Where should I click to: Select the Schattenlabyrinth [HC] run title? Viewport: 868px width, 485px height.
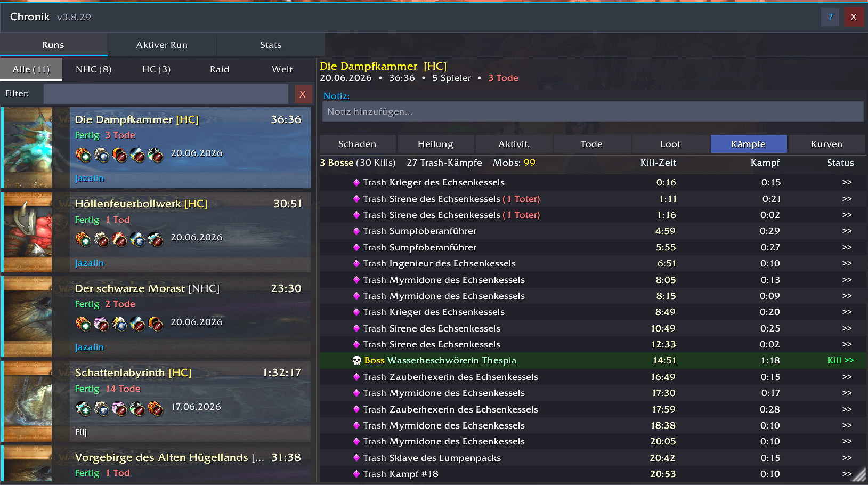pos(133,373)
